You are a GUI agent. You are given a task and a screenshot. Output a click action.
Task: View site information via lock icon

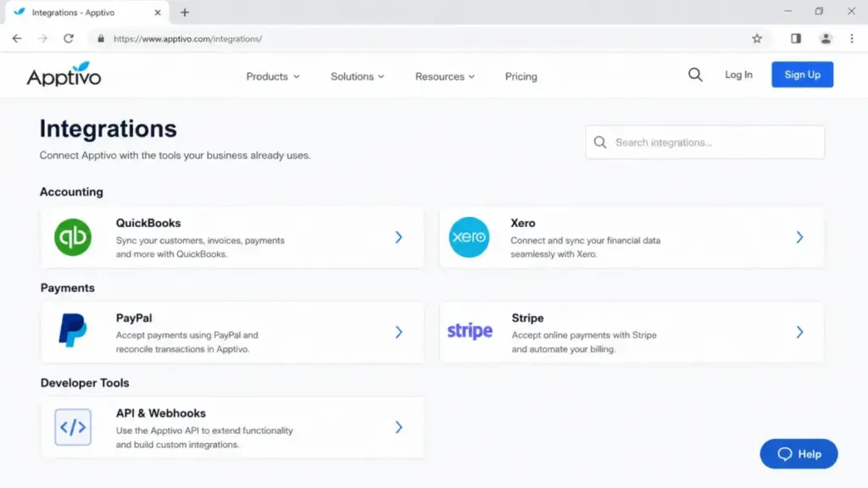pyautogui.click(x=100, y=39)
